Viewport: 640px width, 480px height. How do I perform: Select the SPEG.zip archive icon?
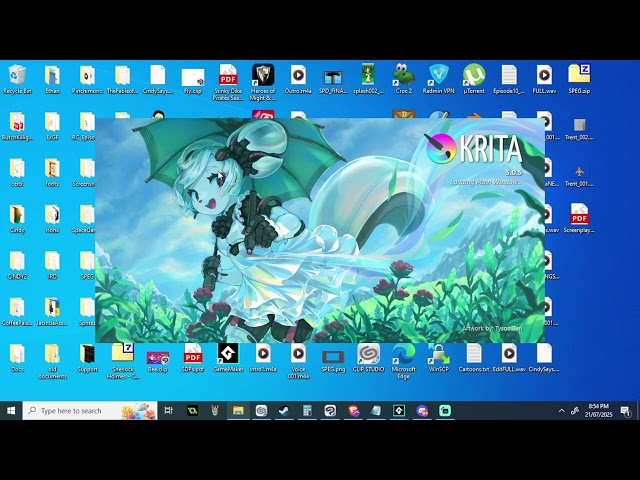tap(579, 79)
